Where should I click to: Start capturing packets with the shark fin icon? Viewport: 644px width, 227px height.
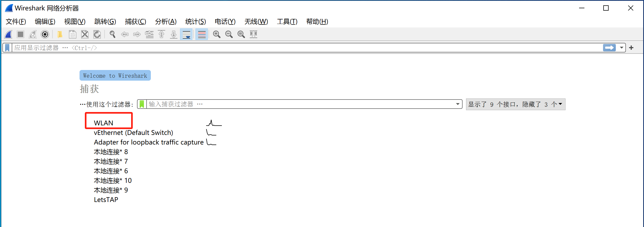(x=9, y=34)
